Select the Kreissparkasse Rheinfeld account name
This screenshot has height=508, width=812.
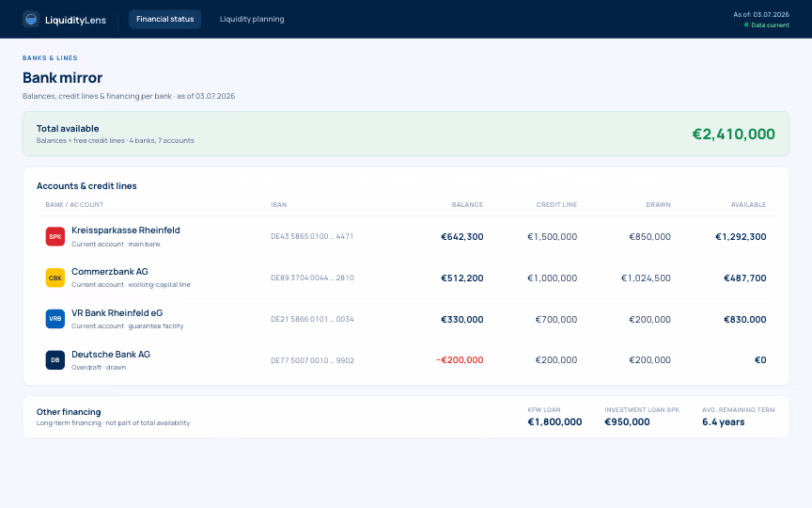pyautogui.click(x=126, y=230)
